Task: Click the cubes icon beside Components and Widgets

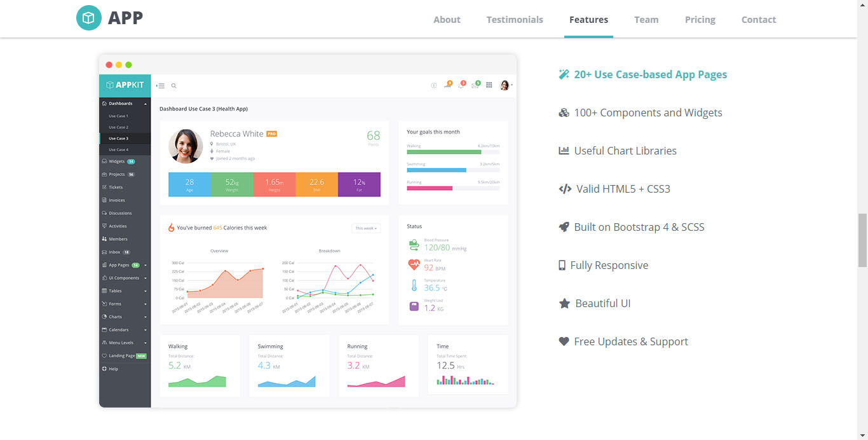Action: click(x=564, y=113)
